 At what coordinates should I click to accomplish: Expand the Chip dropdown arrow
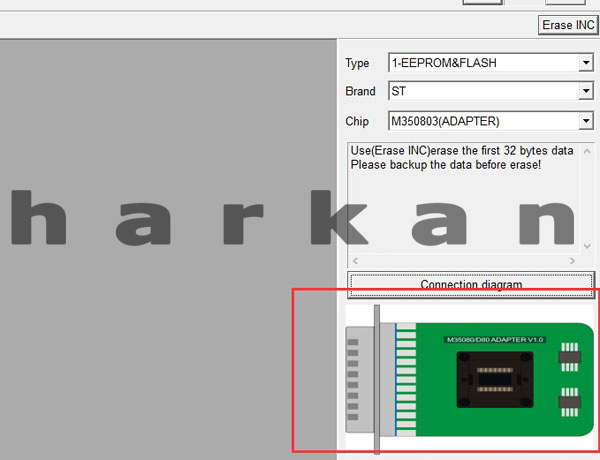tap(585, 122)
